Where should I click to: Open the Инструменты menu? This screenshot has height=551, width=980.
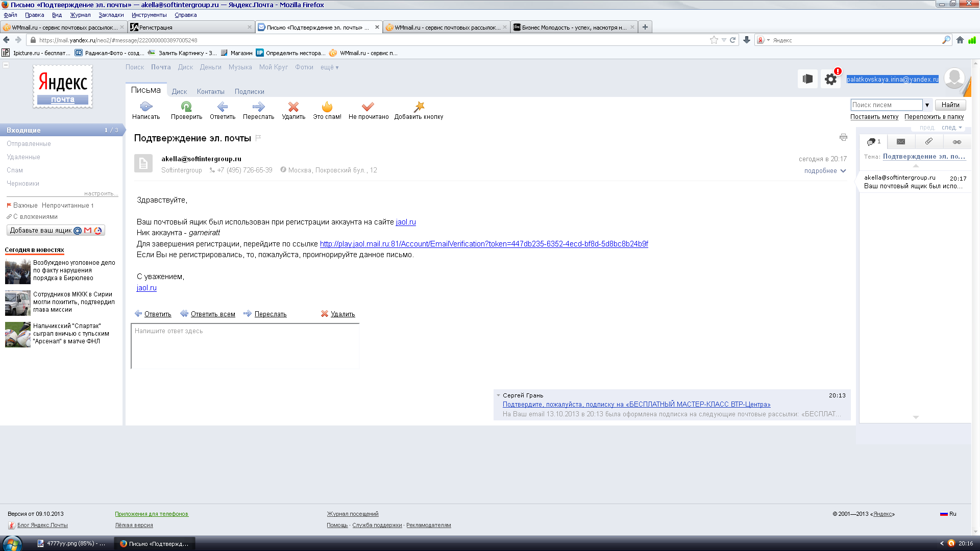149,15
